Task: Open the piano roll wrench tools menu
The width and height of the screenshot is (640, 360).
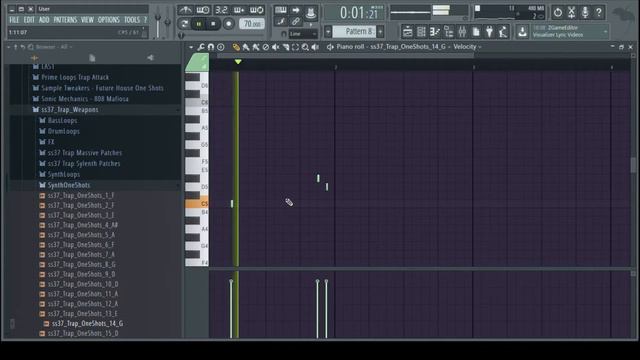Action: coord(201,47)
